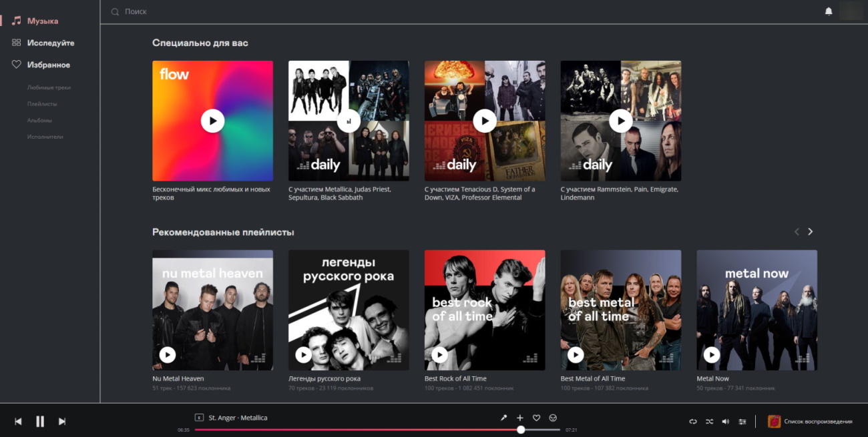Add St. Anger to a playlist

tap(519, 417)
